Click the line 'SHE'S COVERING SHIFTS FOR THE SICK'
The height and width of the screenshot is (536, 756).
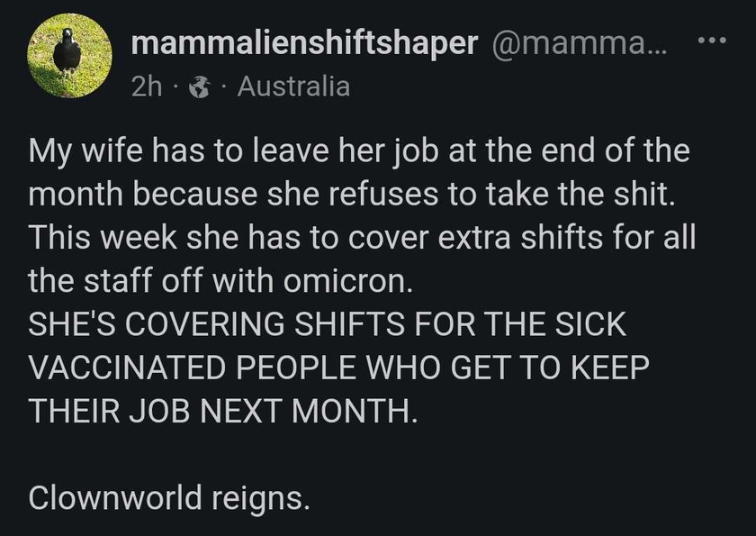(x=328, y=324)
